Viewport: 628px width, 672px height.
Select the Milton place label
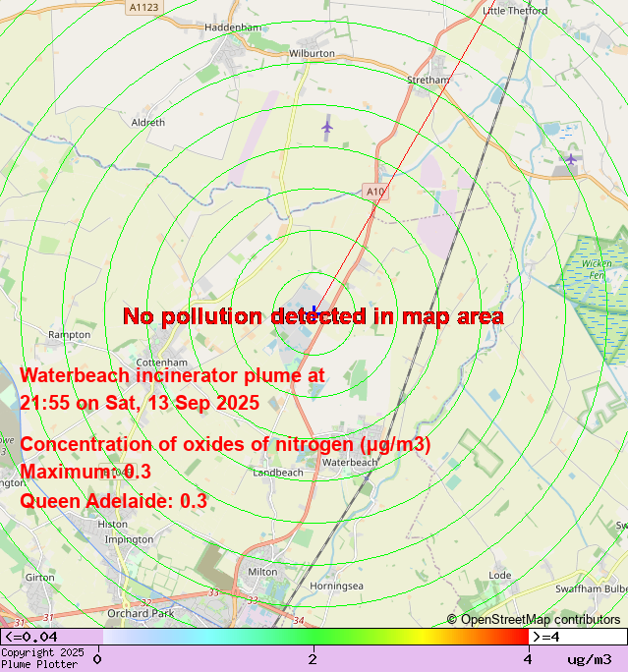pyautogui.click(x=262, y=572)
